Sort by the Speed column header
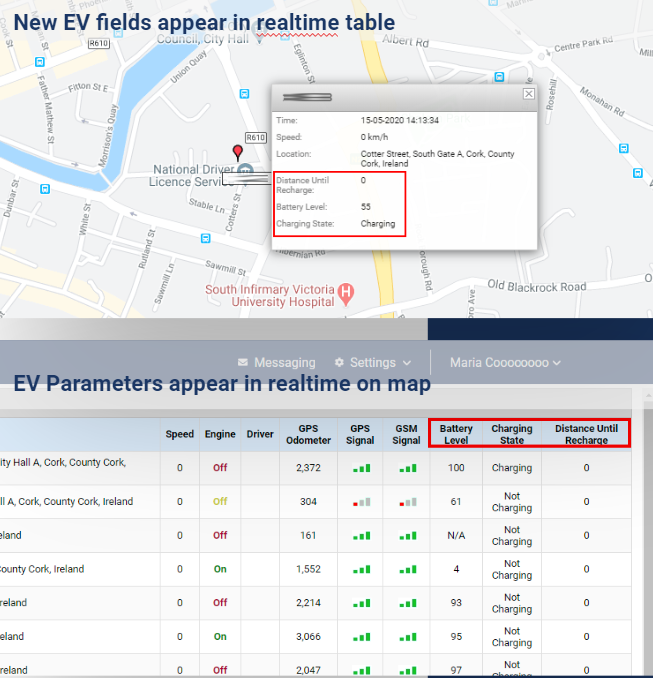This screenshot has height=678, width=653. [179, 434]
